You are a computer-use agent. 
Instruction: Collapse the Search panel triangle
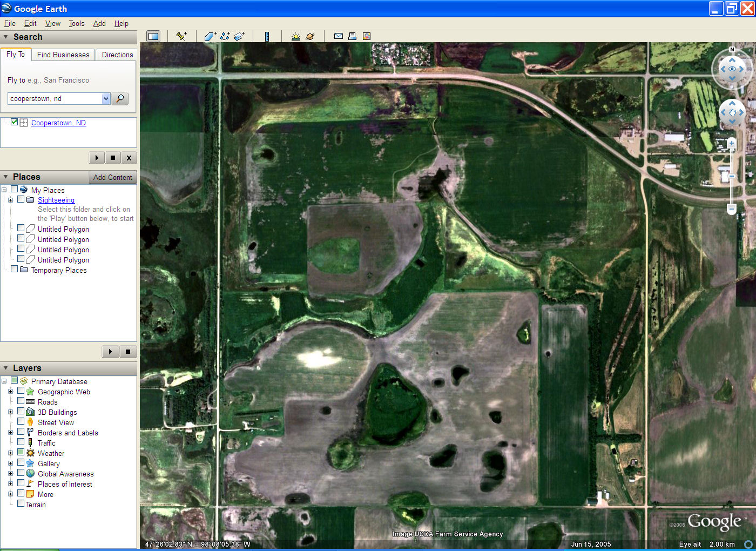6,37
